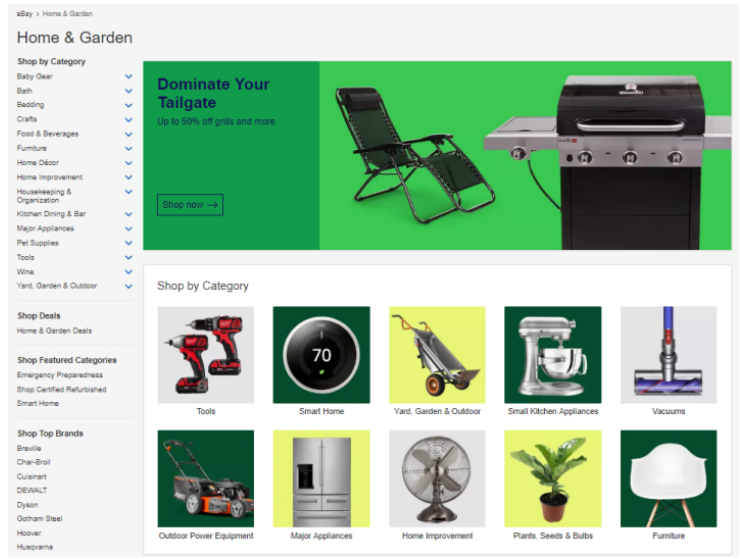Expand the Furniture sidebar chevron

[128, 149]
